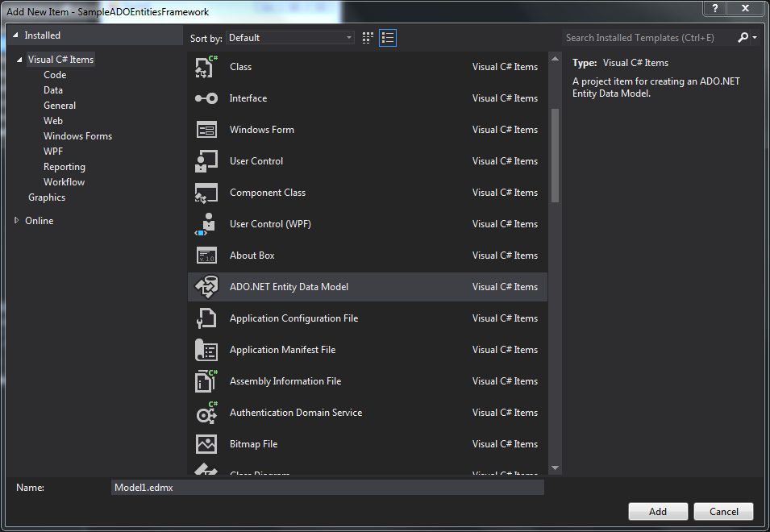
Task: Select the Reporting category
Action: [x=65, y=166]
